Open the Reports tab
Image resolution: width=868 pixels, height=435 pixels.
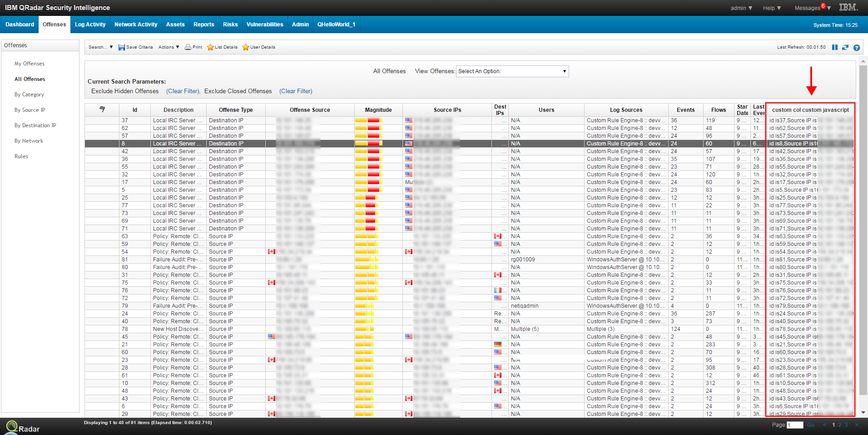point(203,25)
